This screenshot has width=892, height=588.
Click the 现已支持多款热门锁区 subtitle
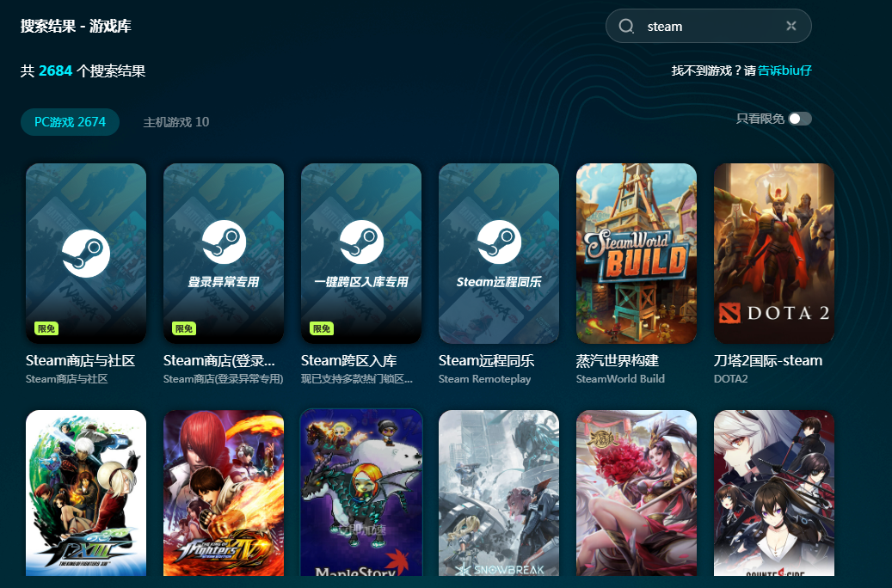pos(357,379)
